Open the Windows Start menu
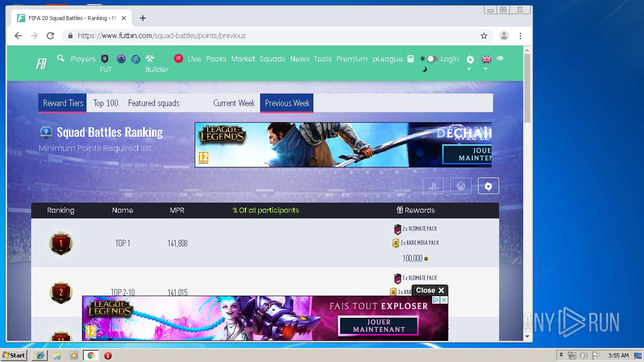Image resolution: width=644 pixels, height=362 pixels. pyautogui.click(x=14, y=355)
